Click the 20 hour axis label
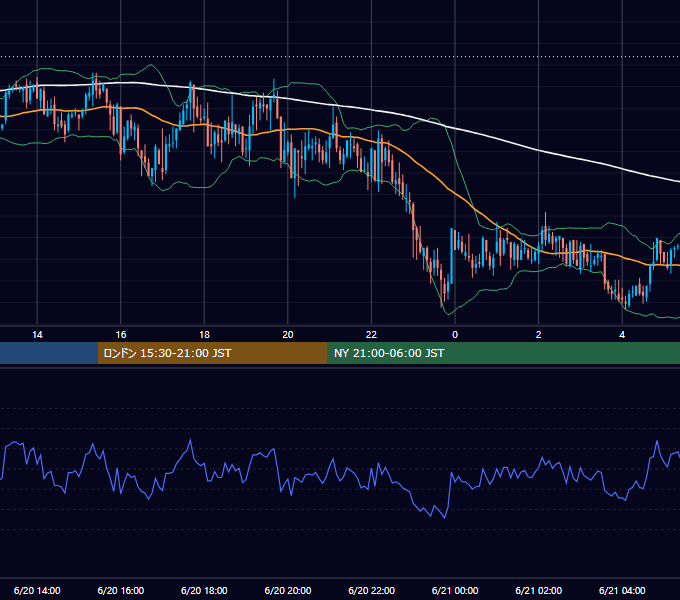This screenshot has height=600, width=680. (x=288, y=335)
